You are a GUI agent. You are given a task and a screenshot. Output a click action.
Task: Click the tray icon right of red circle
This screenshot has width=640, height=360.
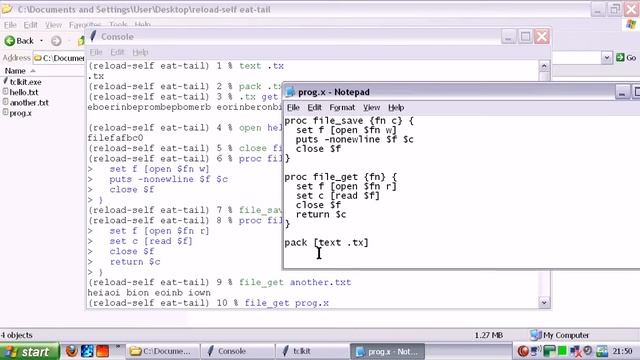click(x=536, y=351)
